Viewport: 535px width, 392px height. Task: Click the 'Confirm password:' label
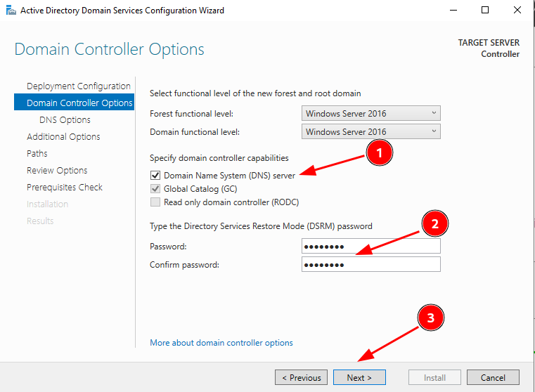point(185,265)
